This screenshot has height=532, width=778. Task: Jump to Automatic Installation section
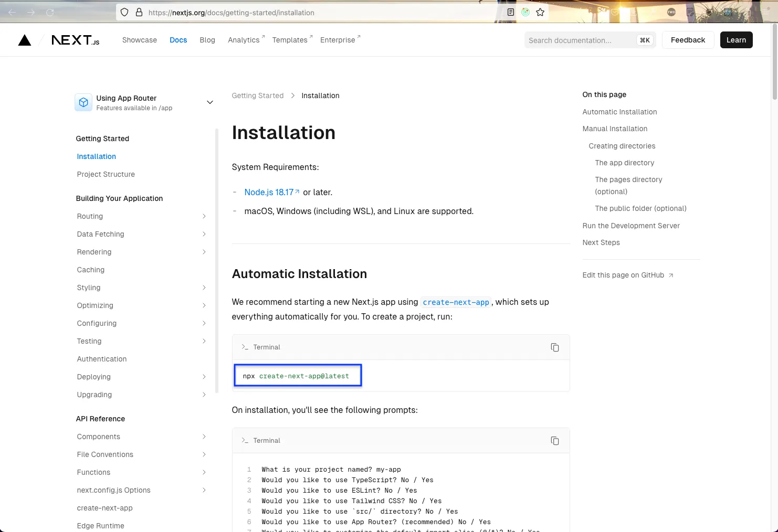coord(619,112)
